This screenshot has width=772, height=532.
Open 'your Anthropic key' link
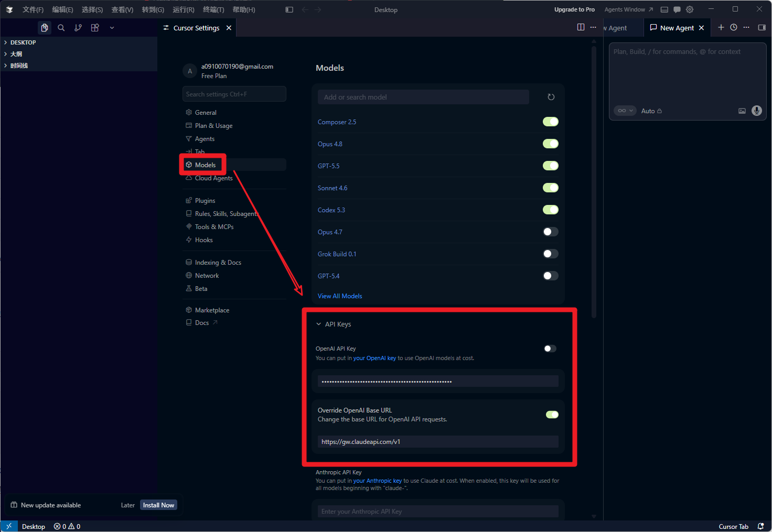tap(377, 481)
